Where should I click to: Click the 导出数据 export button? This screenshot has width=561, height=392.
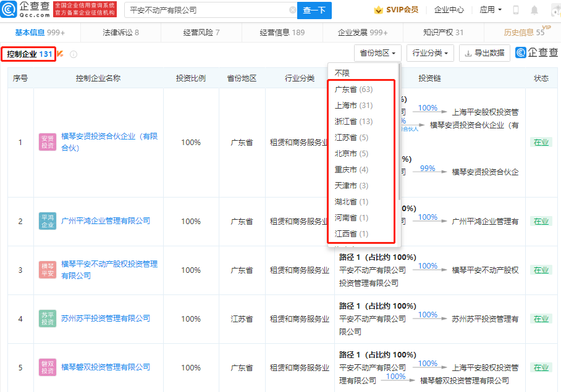pyautogui.click(x=484, y=53)
